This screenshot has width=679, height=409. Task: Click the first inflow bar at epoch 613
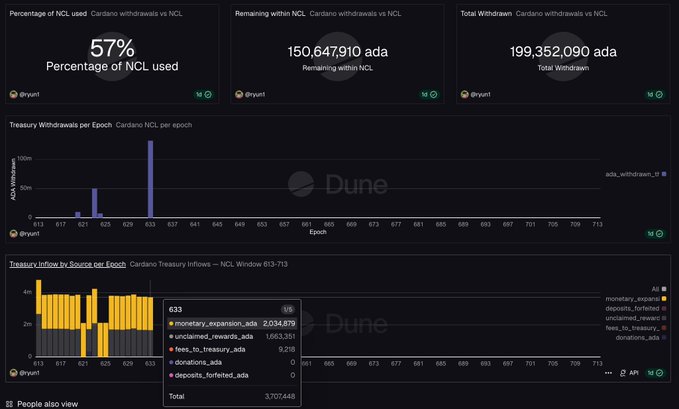(x=39, y=318)
